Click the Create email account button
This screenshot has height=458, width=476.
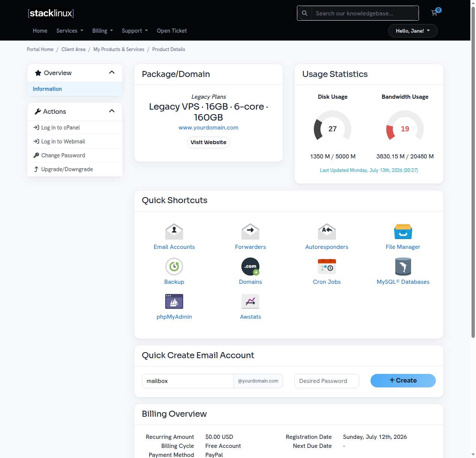pos(403,381)
